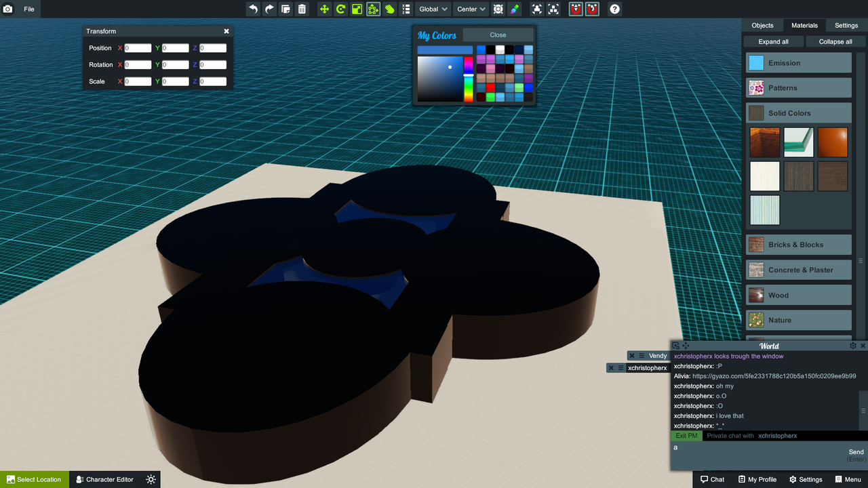This screenshot has width=868, height=488.
Task: Select the Scale tool
Action: click(357, 9)
